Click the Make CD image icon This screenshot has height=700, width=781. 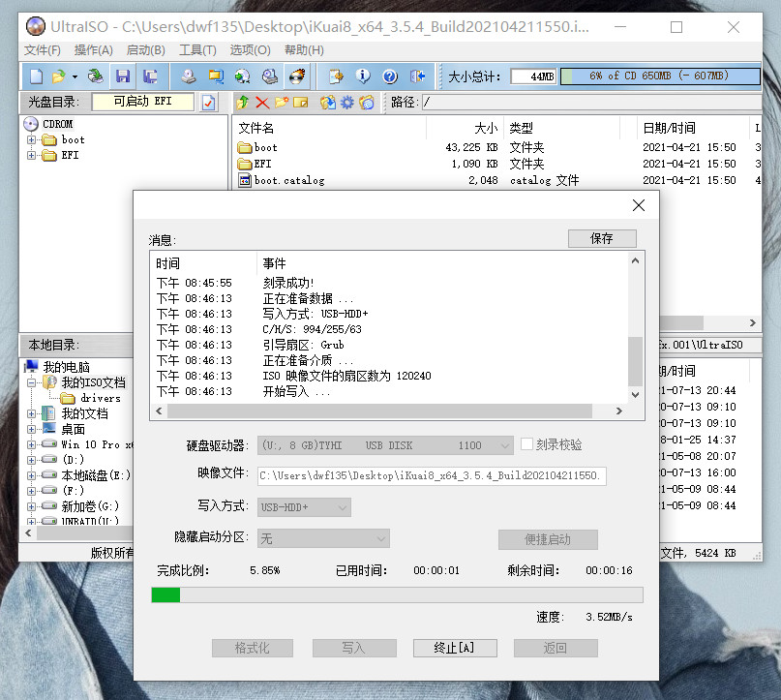189,76
